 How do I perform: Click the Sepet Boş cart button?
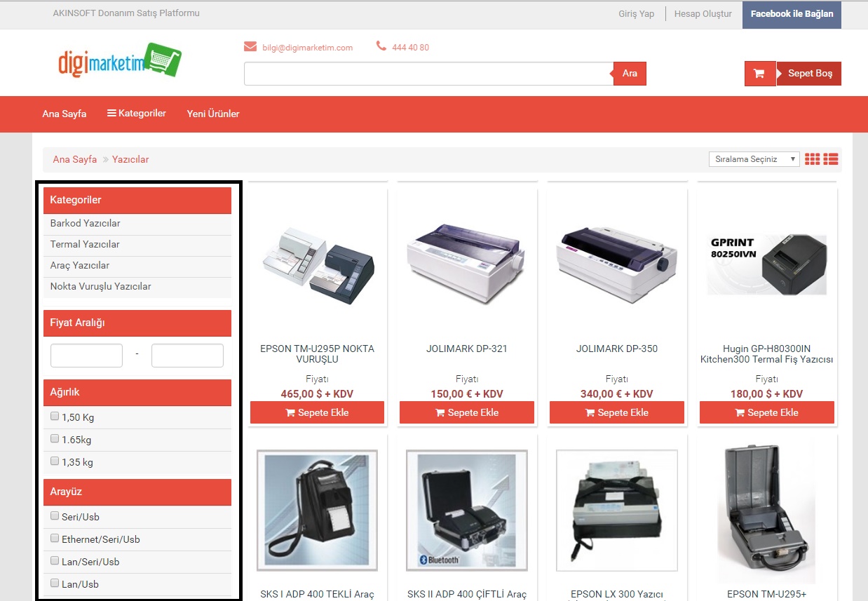pos(809,74)
